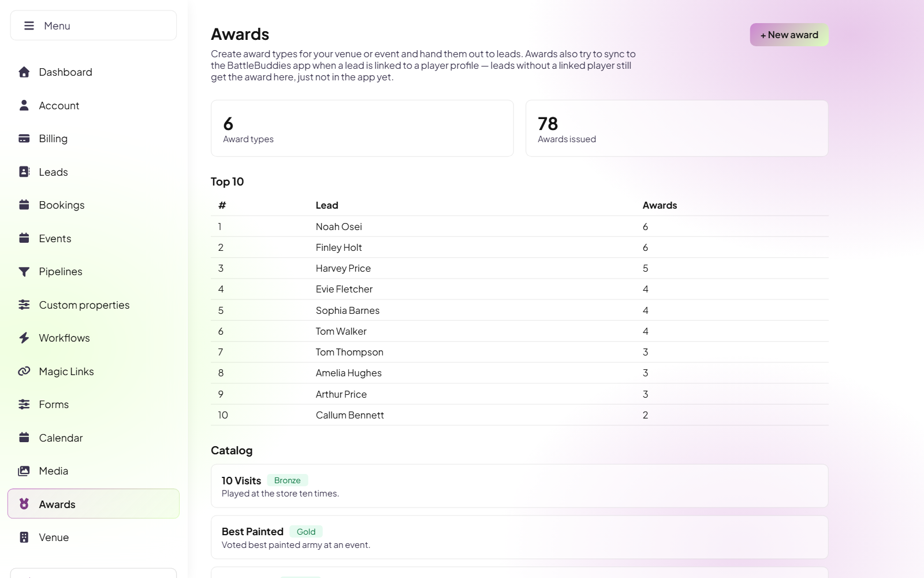Click the Award types stat card
The width and height of the screenshot is (924, 578).
[362, 128]
